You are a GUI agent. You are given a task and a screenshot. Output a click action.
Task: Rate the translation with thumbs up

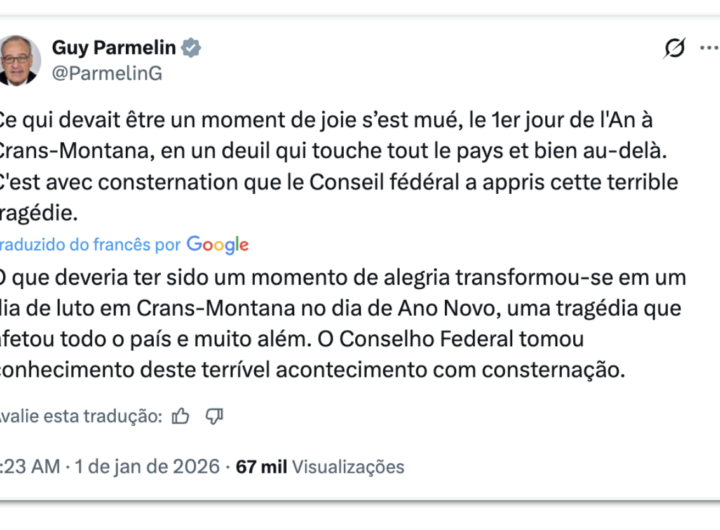(180, 416)
